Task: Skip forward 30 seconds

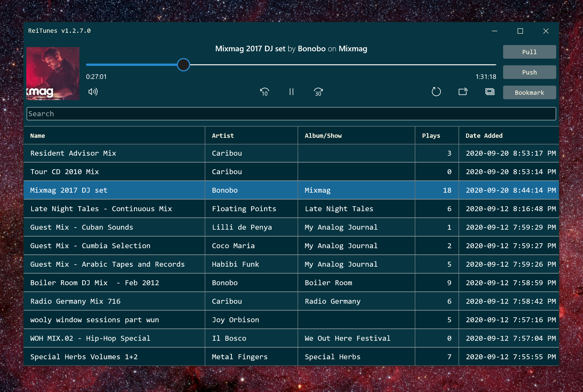Action: [318, 92]
